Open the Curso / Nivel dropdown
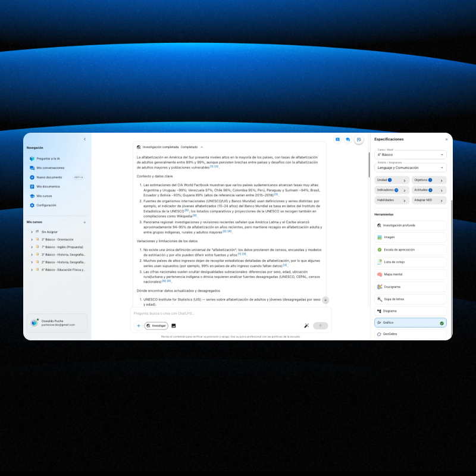Screen dimensions: 476x476 pyautogui.click(x=411, y=155)
